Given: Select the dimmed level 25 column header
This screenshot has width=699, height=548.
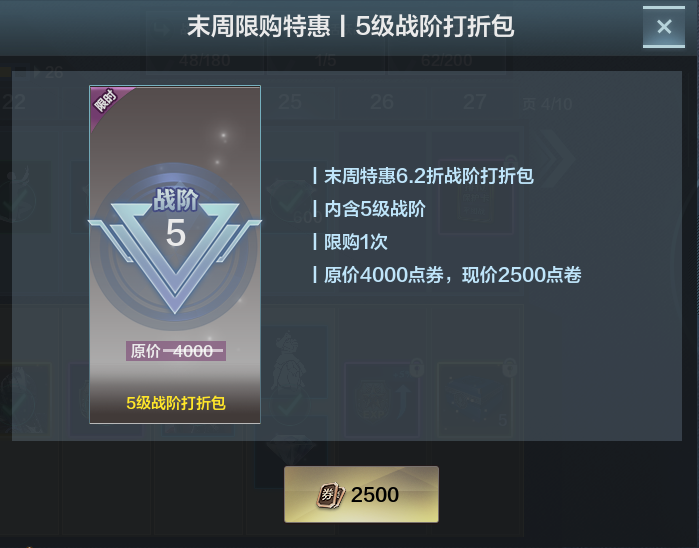Looking at the screenshot, I should (290, 102).
